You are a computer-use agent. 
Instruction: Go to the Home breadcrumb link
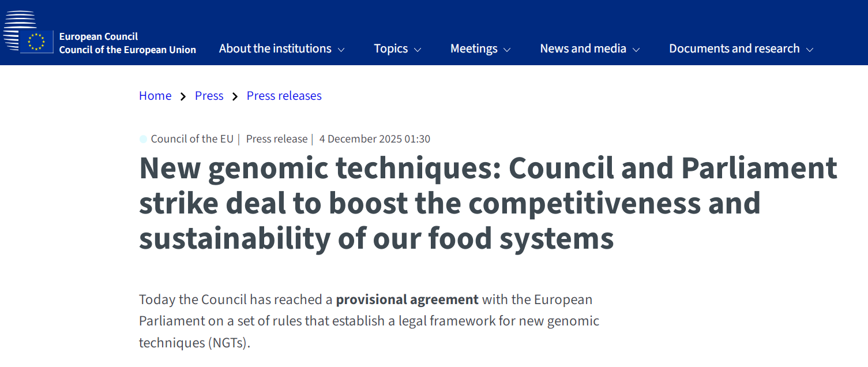coord(155,96)
